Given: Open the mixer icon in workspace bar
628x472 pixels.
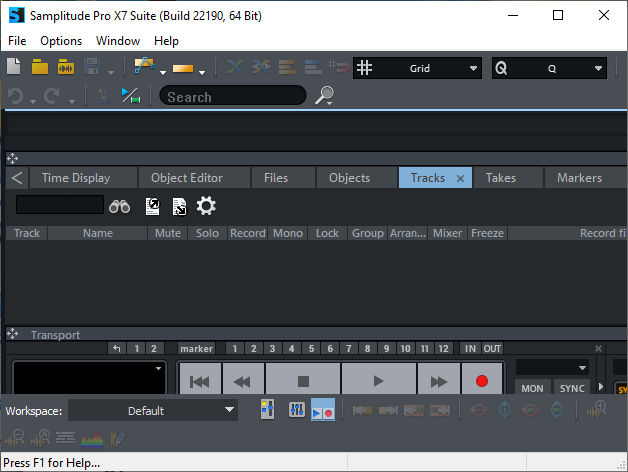Looking at the screenshot, I should pyautogui.click(x=297, y=410).
